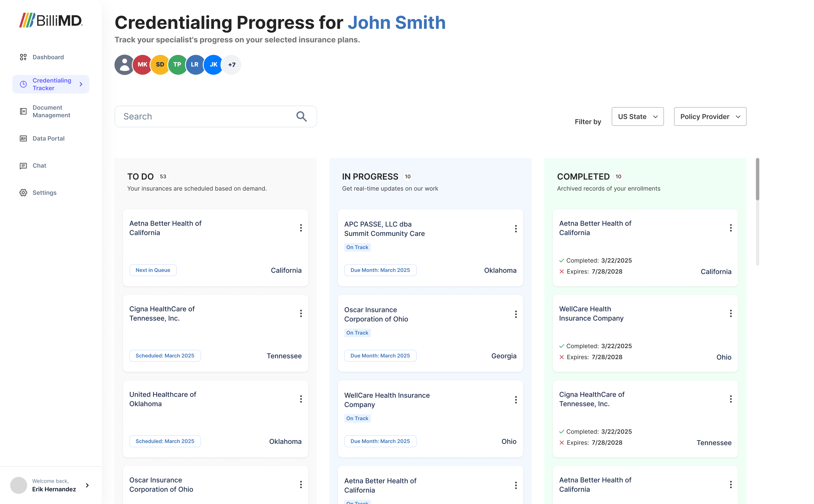Open kebab menu on APC PASSE card

(516, 229)
